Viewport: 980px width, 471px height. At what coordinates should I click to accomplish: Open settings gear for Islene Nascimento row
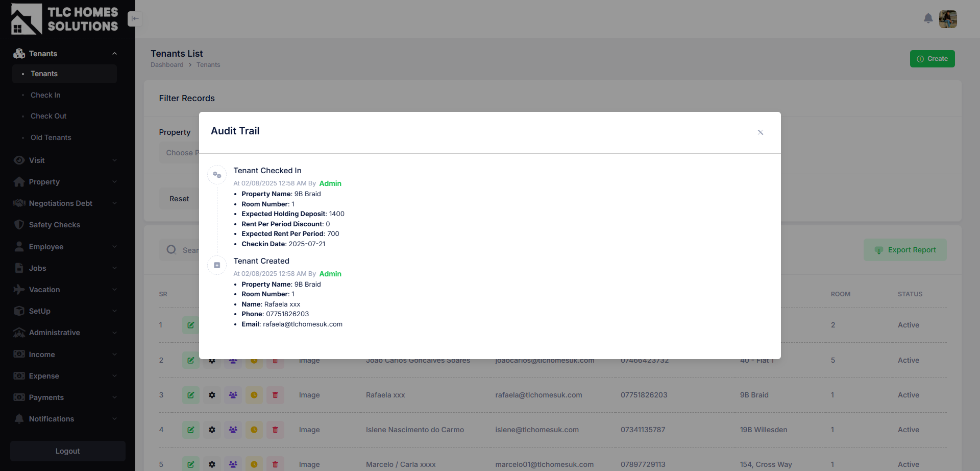tap(212, 430)
